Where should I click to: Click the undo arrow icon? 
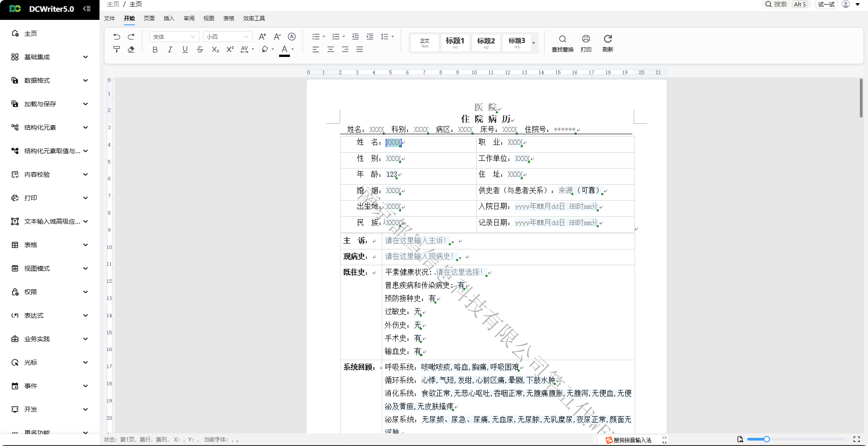[x=117, y=37]
